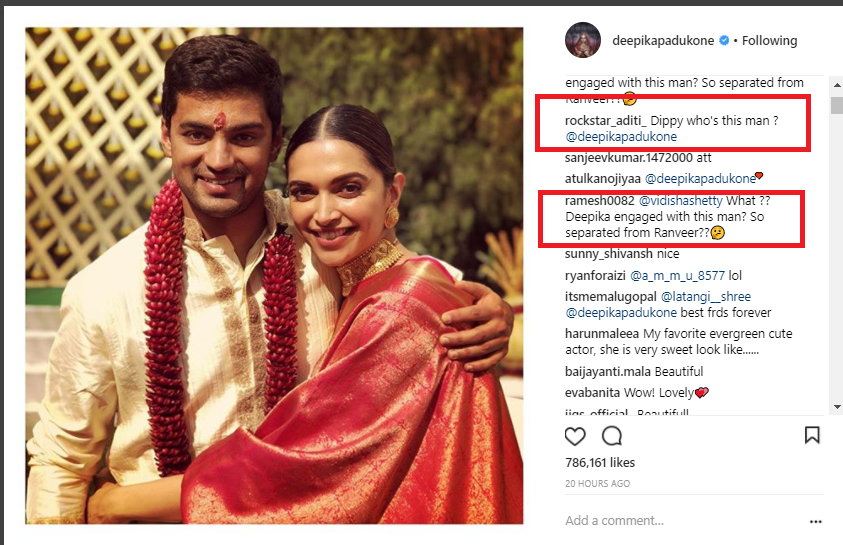The width and height of the screenshot is (843, 545).
Task: Save the post with the bookmark icon
Action: (x=812, y=435)
